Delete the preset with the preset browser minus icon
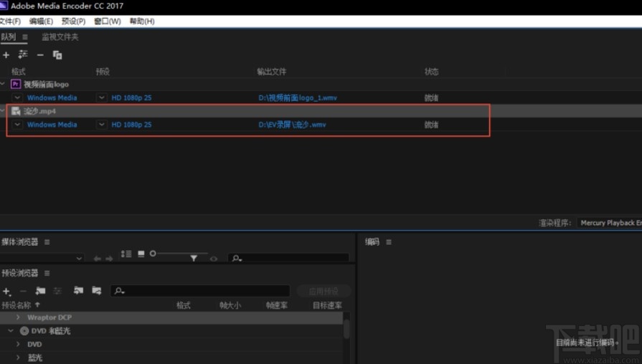The width and height of the screenshot is (642, 364). pyautogui.click(x=24, y=291)
